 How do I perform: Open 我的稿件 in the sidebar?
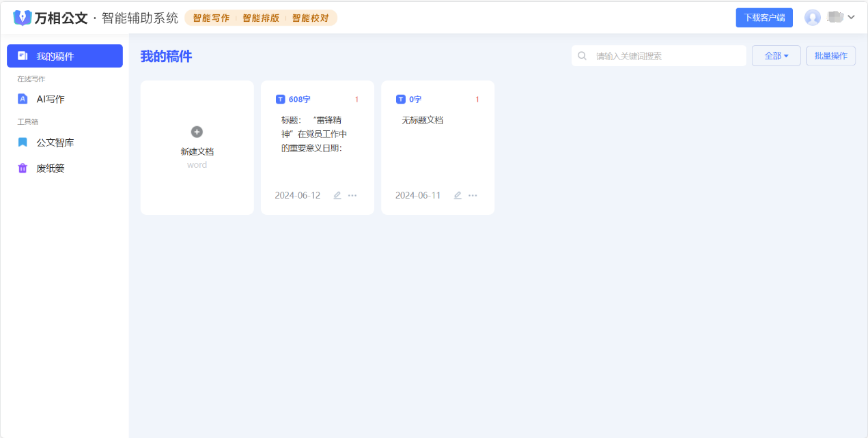(65, 56)
